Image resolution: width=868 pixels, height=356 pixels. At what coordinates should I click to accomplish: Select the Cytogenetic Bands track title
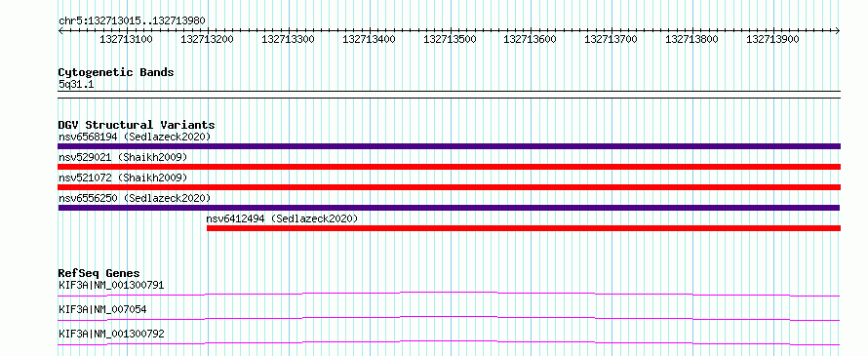tap(116, 72)
